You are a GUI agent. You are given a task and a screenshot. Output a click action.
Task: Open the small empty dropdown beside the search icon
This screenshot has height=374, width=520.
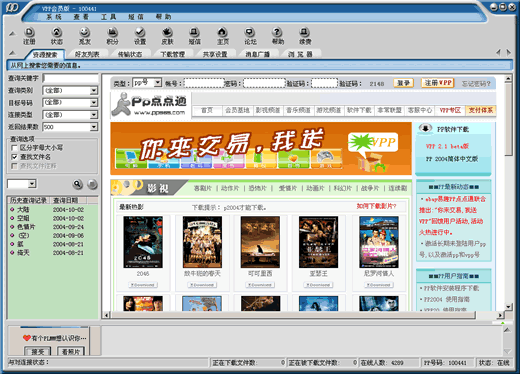(x=32, y=184)
